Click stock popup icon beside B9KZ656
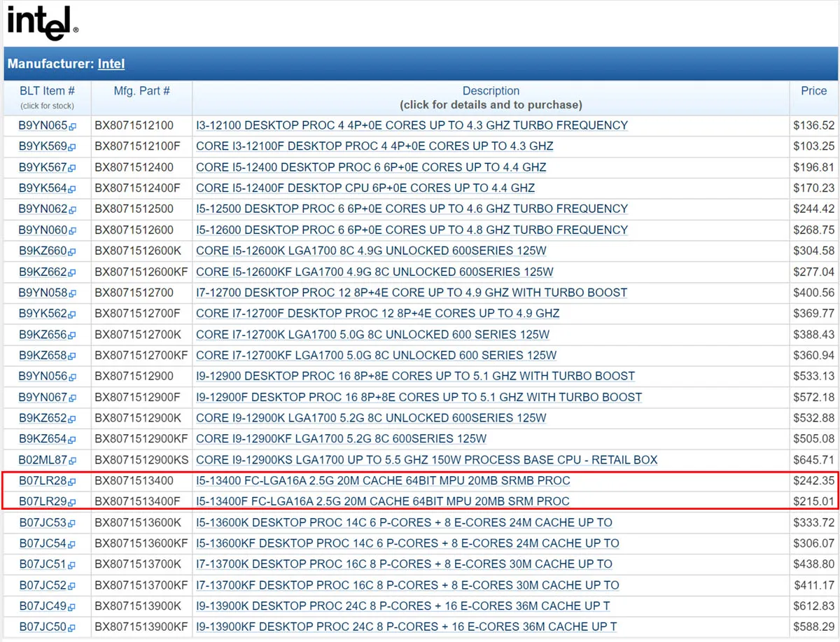The image size is (840, 642). click(x=72, y=336)
